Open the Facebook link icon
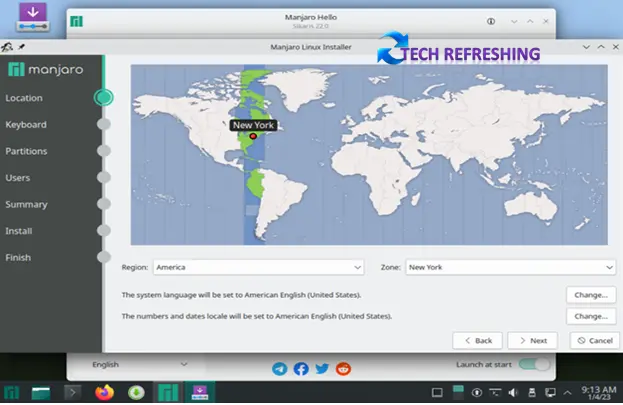The height and width of the screenshot is (405, 623). click(301, 369)
